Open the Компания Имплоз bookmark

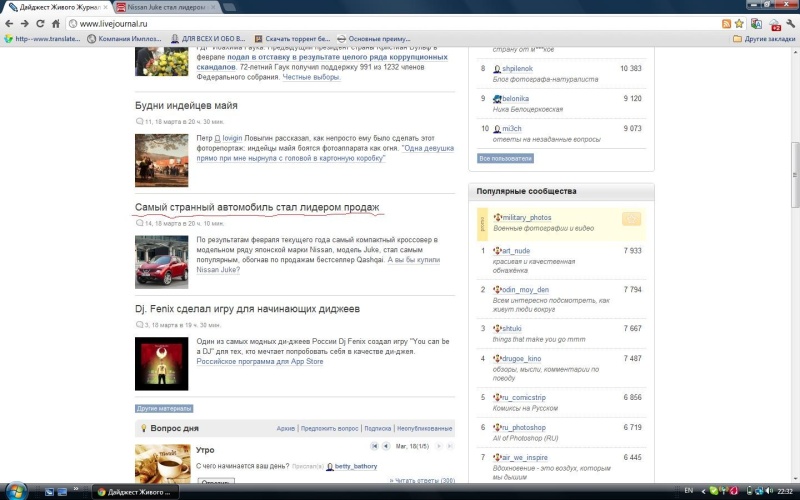[x=124, y=38]
